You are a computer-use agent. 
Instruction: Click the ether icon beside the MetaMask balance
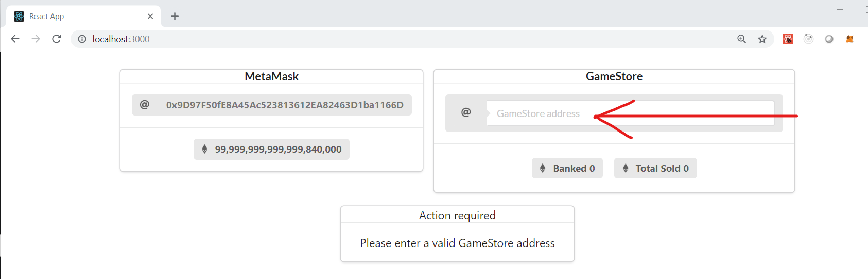pyautogui.click(x=204, y=149)
